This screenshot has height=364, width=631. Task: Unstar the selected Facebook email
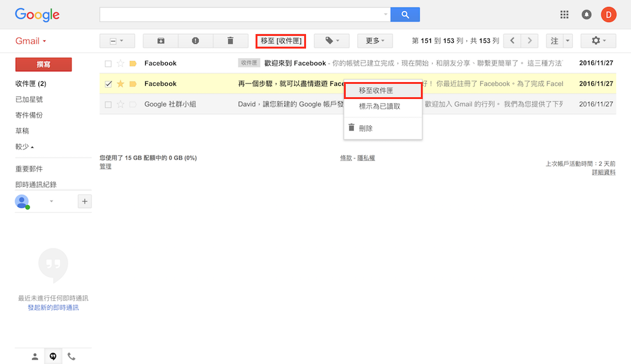121,84
